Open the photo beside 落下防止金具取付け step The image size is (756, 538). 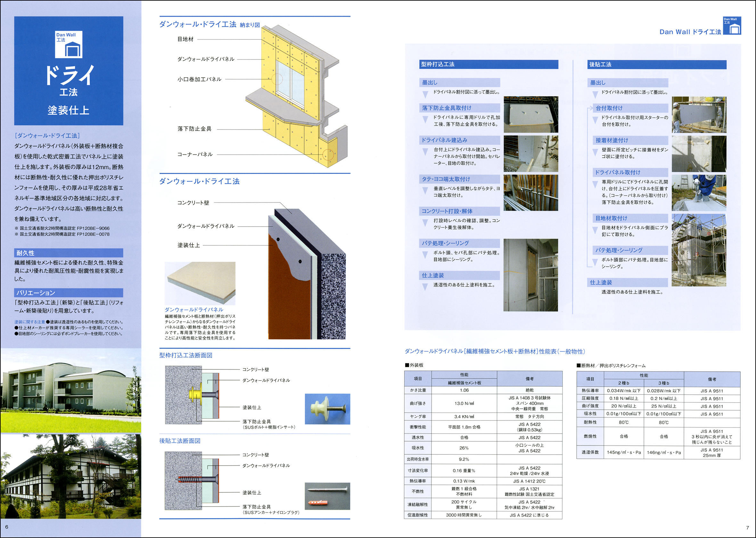coord(531,115)
